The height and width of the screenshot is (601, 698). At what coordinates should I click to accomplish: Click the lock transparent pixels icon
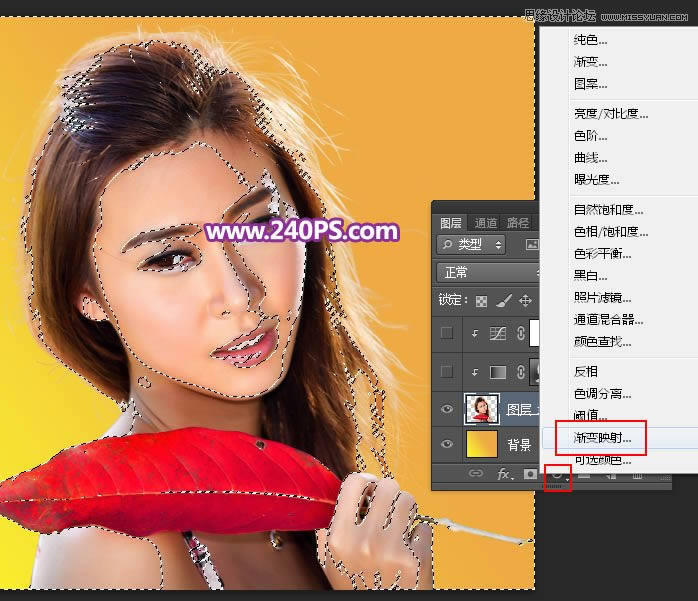[481, 301]
